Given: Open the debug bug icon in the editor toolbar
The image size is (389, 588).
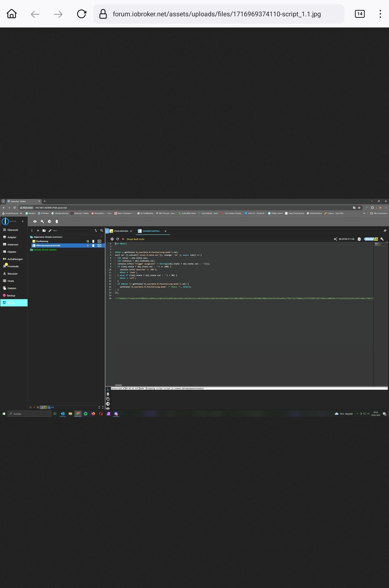Looking at the screenshot, I should tap(359, 239).
